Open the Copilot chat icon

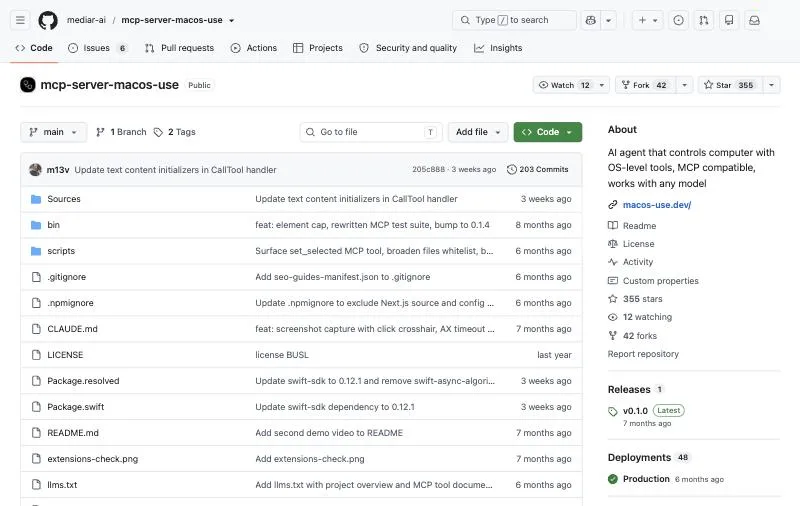coord(591,20)
